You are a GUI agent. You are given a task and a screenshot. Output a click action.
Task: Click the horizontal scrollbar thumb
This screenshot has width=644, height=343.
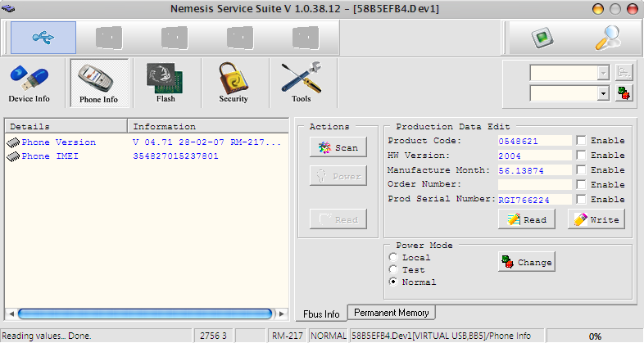coord(145,314)
